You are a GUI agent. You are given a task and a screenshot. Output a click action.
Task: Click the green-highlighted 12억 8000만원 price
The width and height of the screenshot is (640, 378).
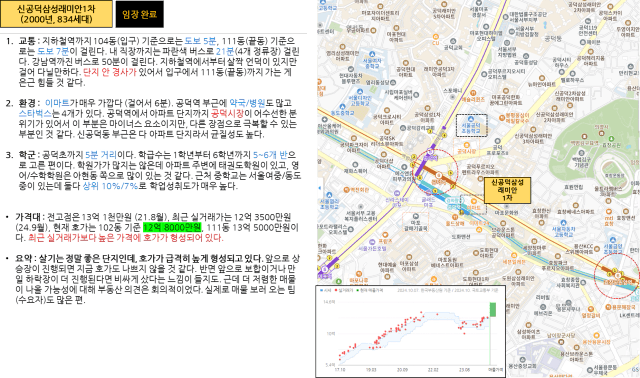pyautogui.click(x=172, y=227)
